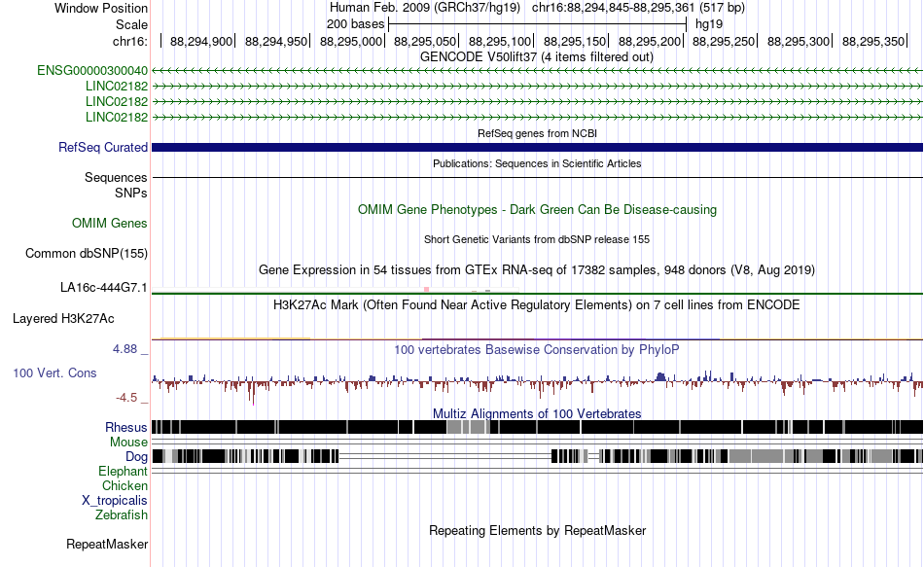Click the ENSG00000300040 gene arrow line
Image resolution: width=924 pixels, height=567 pixels.
coord(537,71)
